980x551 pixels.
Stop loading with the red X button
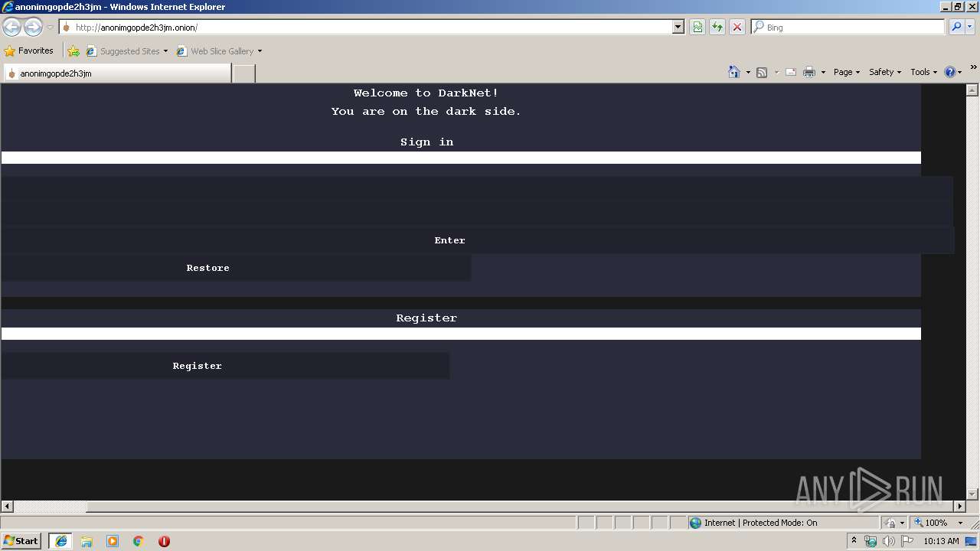(x=737, y=28)
